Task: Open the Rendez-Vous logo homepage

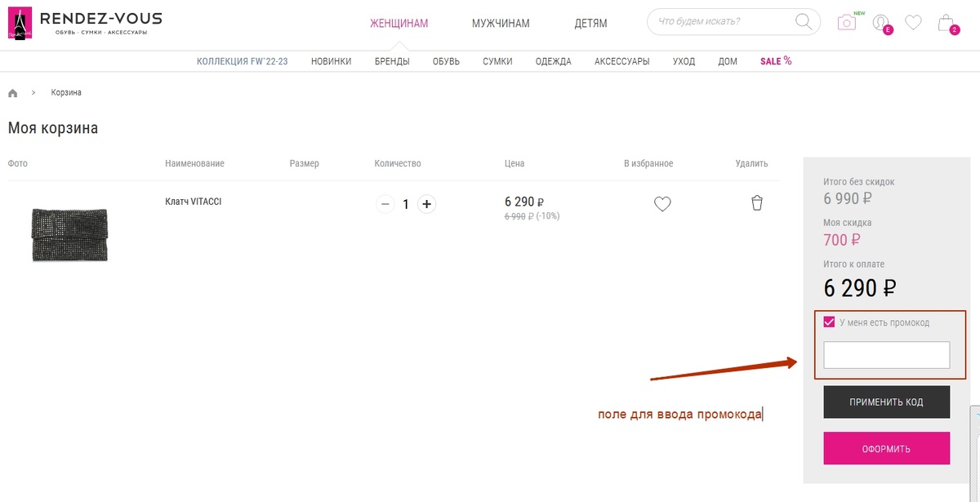Action: pos(85,23)
